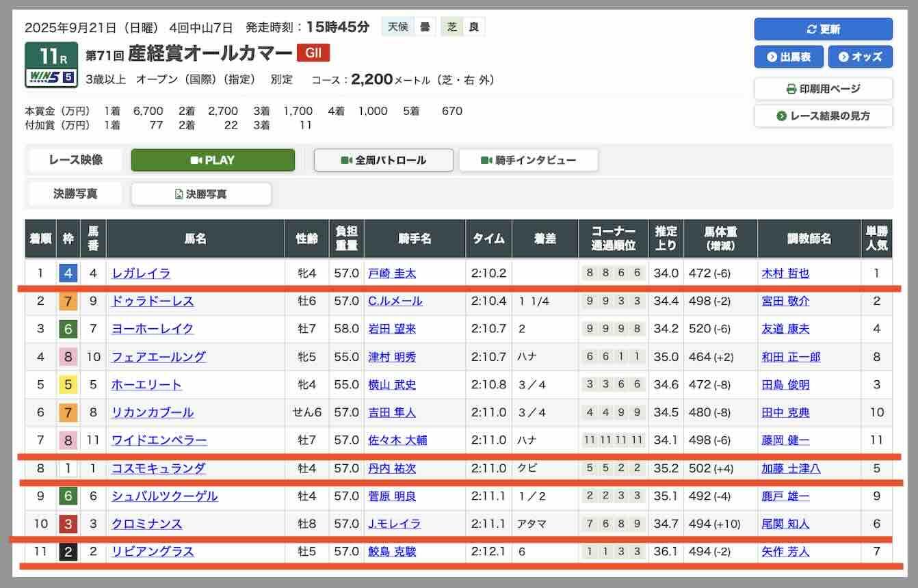View the 決勝写真 photo finish file
Image resolution: width=918 pixels, height=588 pixels.
pyautogui.click(x=201, y=194)
